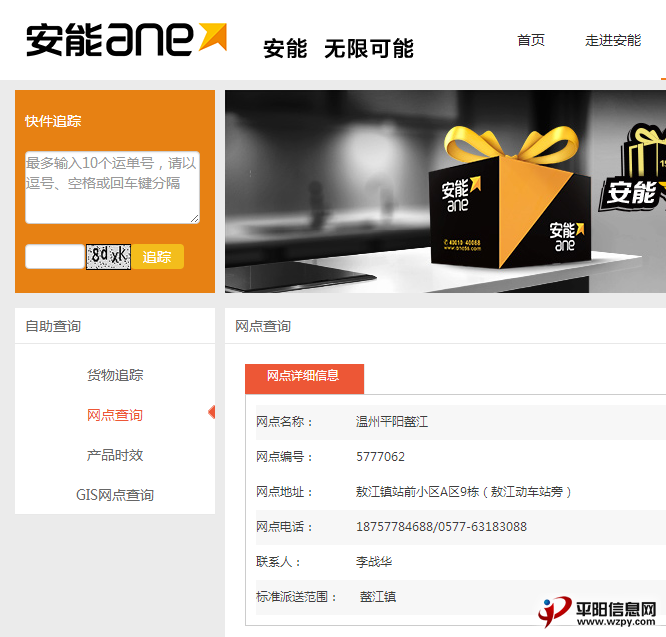Click the 网点电话 label

285,527
